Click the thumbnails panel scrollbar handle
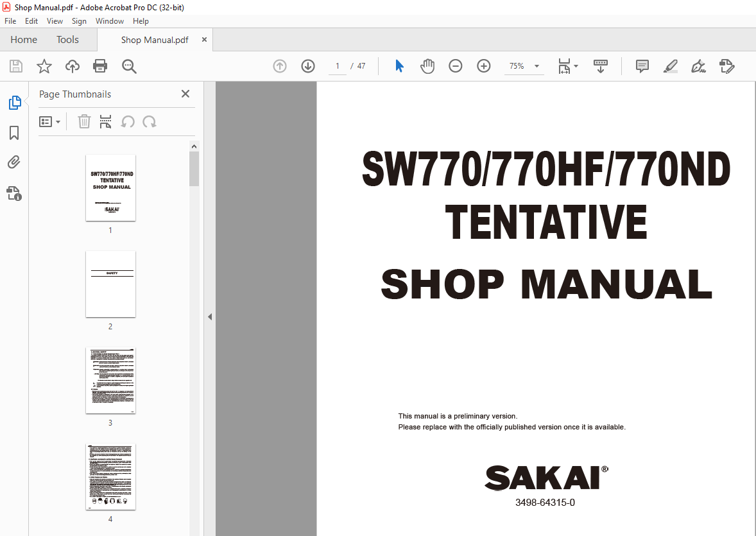The height and width of the screenshot is (536, 756). 194,169
